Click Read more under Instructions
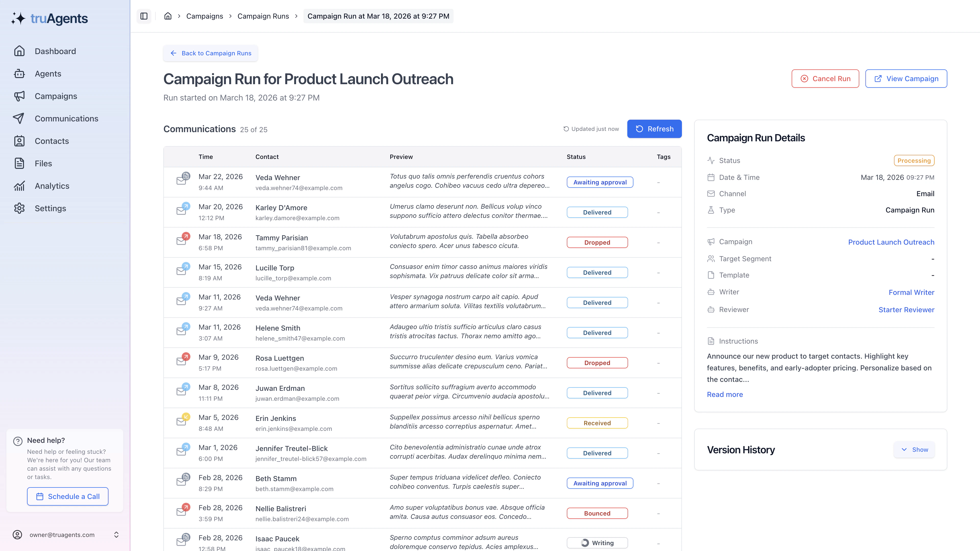Screen dimensions: 980x551 724,394
